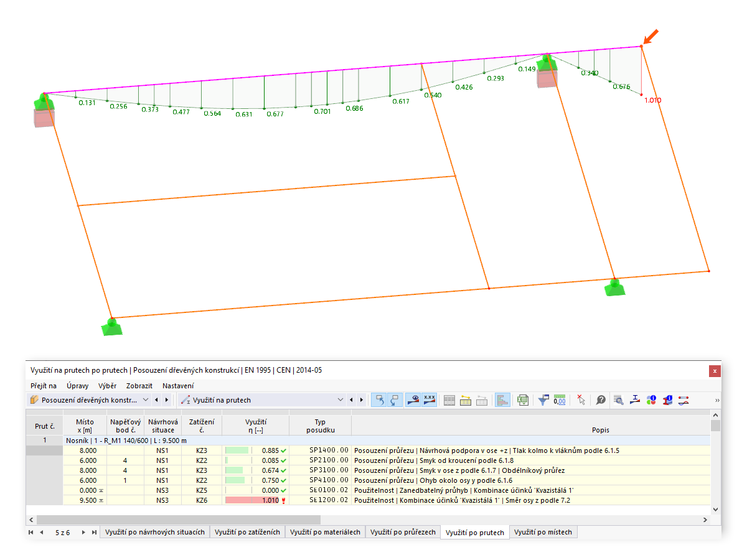Click the first arrow selection toggle icon

coord(378,400)
